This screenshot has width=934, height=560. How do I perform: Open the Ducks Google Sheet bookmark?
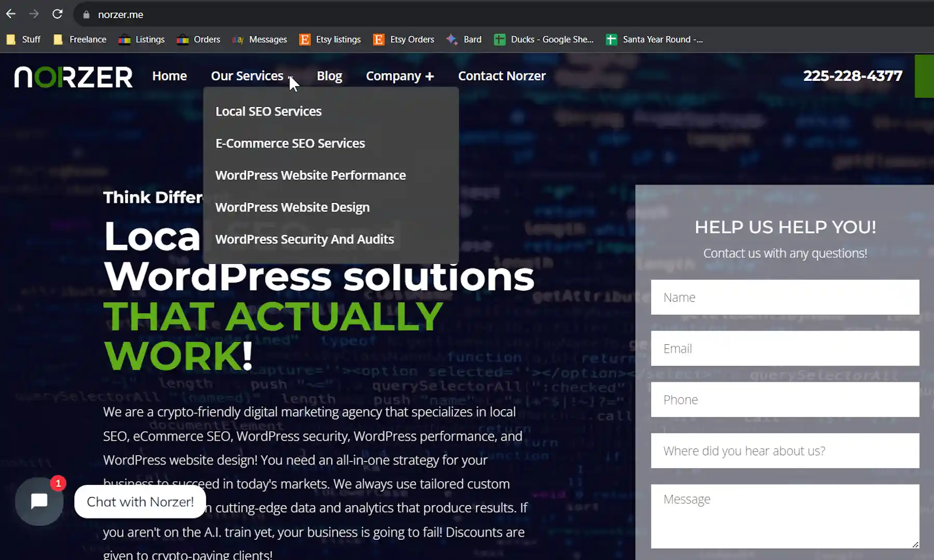(544, 39)
